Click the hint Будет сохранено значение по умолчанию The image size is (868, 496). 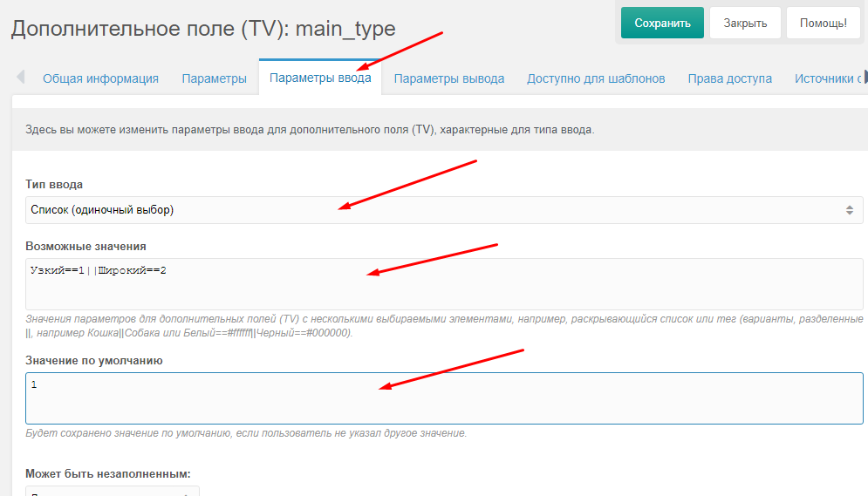tap(246, 433)
